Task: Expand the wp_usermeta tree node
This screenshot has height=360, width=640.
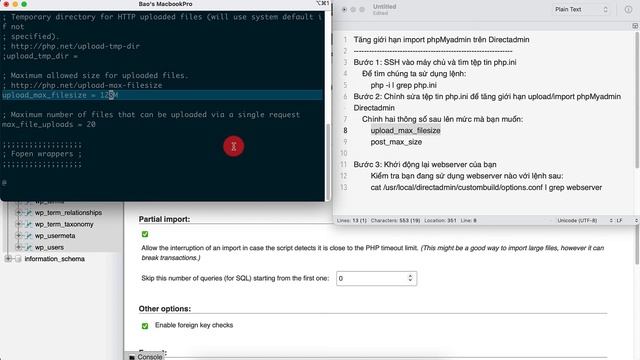Action: tap(18, 236)
